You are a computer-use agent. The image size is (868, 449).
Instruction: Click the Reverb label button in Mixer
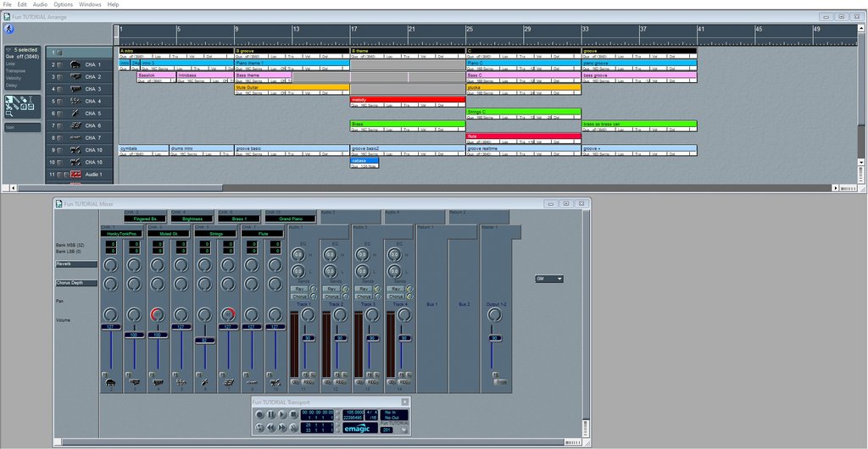[x=76, y=264]
